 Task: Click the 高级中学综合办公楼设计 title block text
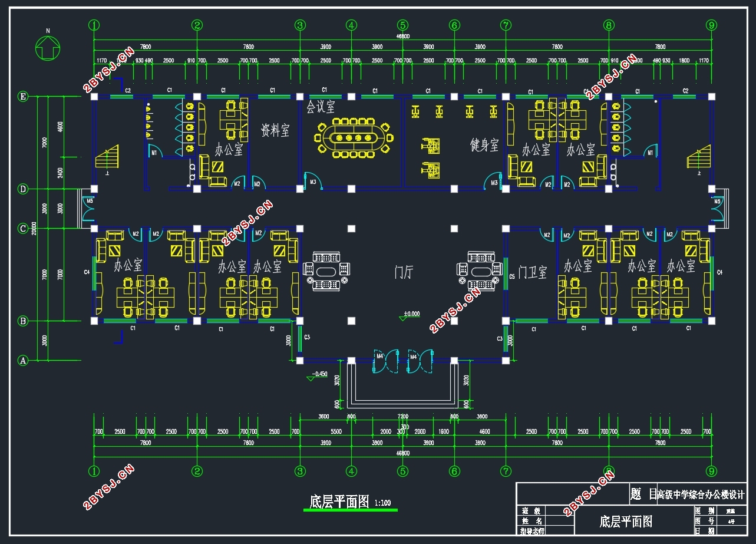[701, 494]
